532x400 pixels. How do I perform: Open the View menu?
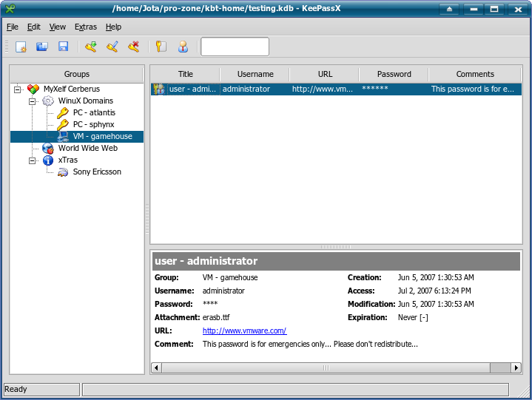click(57, 27)
